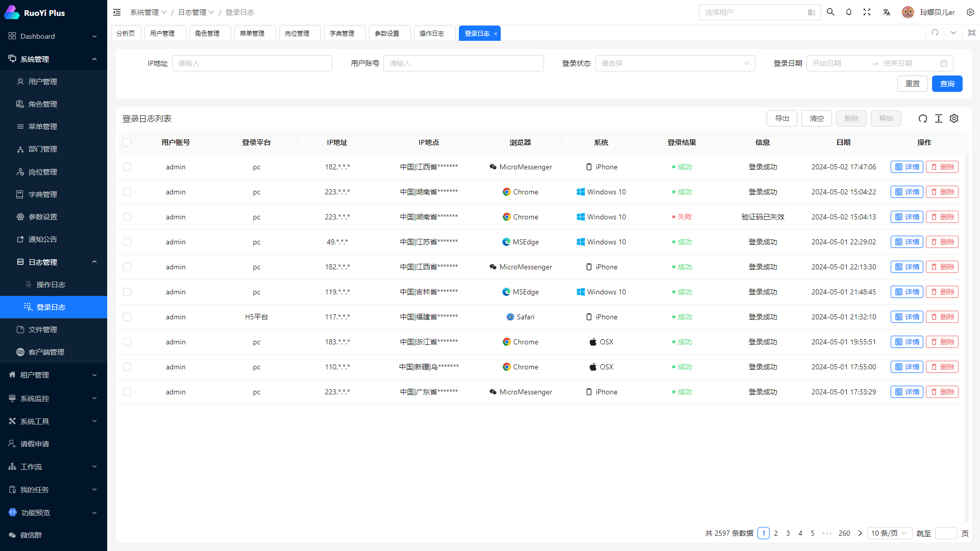Click the RuoYi Plus logo
The width and height of the screenshot is (980, 551).
[x=35, y=12]
